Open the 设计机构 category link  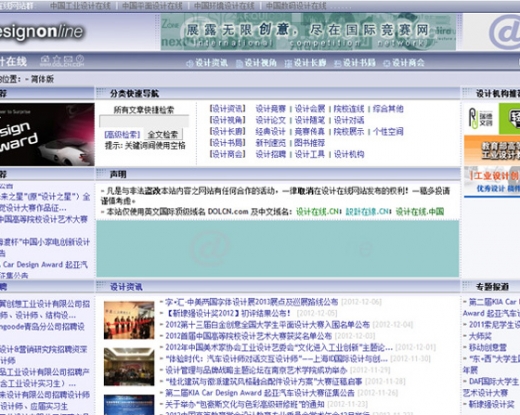(x=349, y=154)
